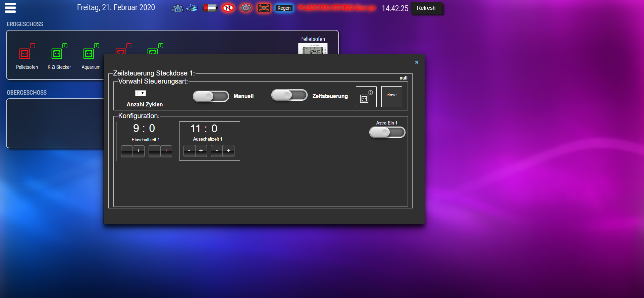
Task: Click the socket icon beside the close button
Action: (366, 97)
